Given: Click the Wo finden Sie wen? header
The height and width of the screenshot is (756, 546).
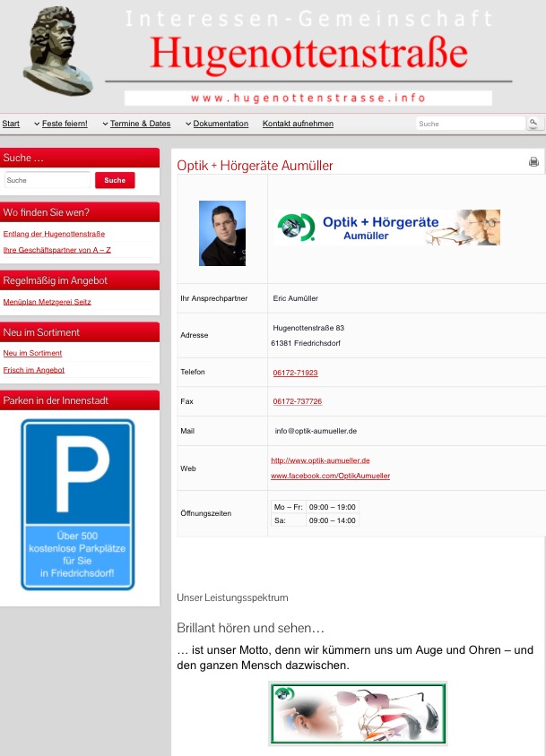Looking at the screenshot, I should pyautogui.click(x=80, y=212).
